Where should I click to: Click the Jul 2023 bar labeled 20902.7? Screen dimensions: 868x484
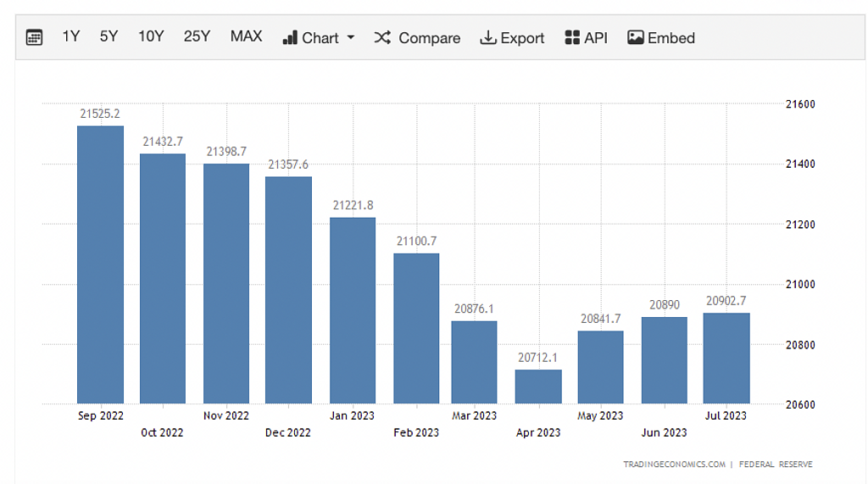click(726, 358)
